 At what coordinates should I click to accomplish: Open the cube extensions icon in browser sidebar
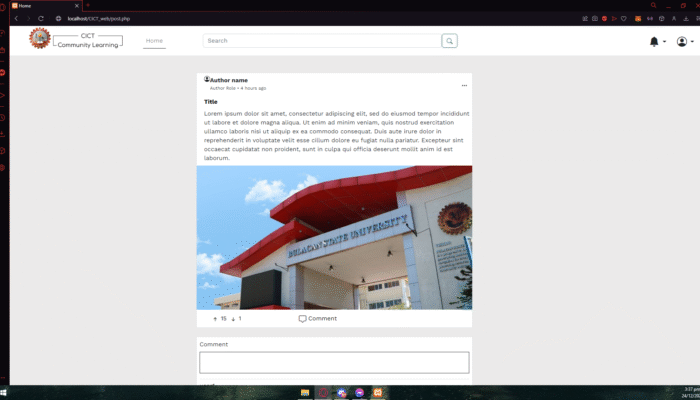click(x=3, y=151)
